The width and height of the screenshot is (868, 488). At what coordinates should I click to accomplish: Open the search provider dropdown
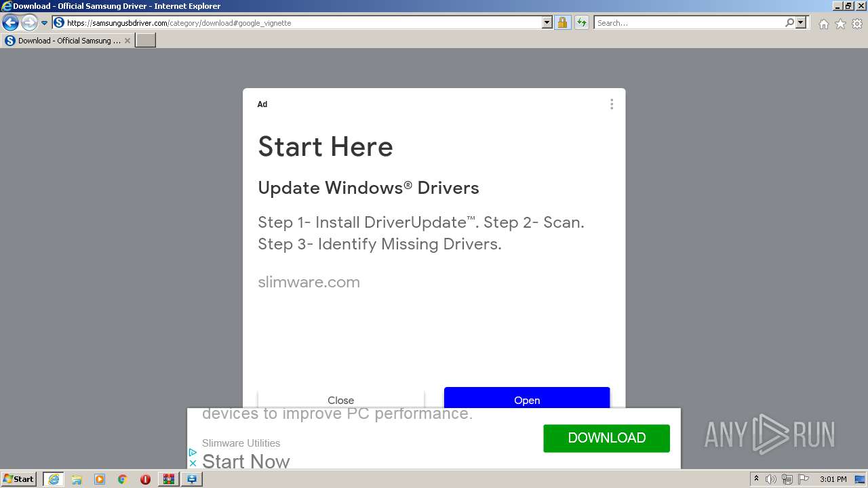801,22
